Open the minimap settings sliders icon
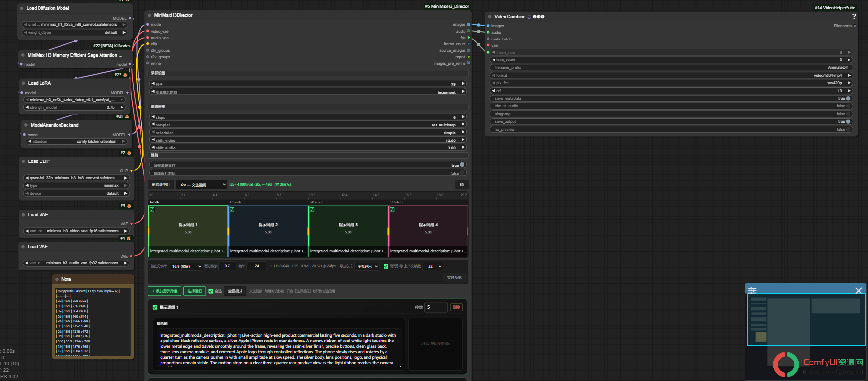868x381 pixels. click(x=752, y=290)
